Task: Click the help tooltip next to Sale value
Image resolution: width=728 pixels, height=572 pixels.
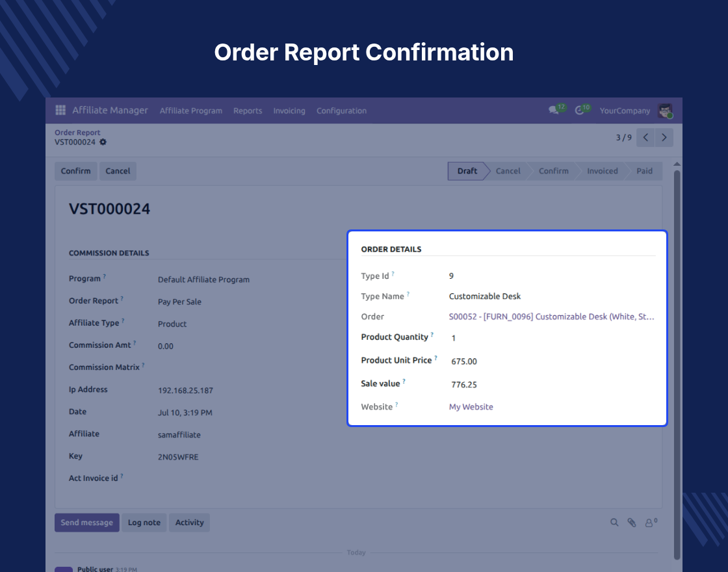Action: 404,381
